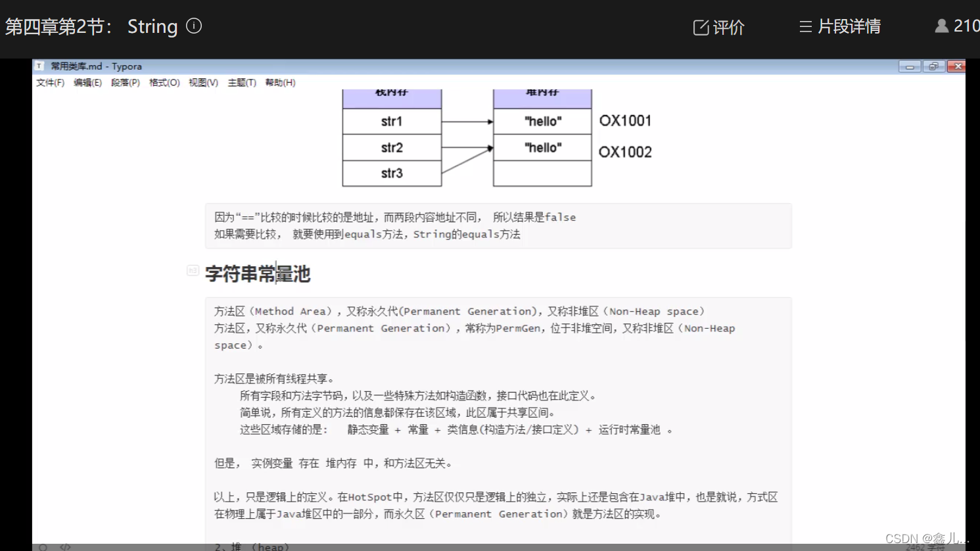
Task: Click the OX1001 address label
Action: point(625,121)
